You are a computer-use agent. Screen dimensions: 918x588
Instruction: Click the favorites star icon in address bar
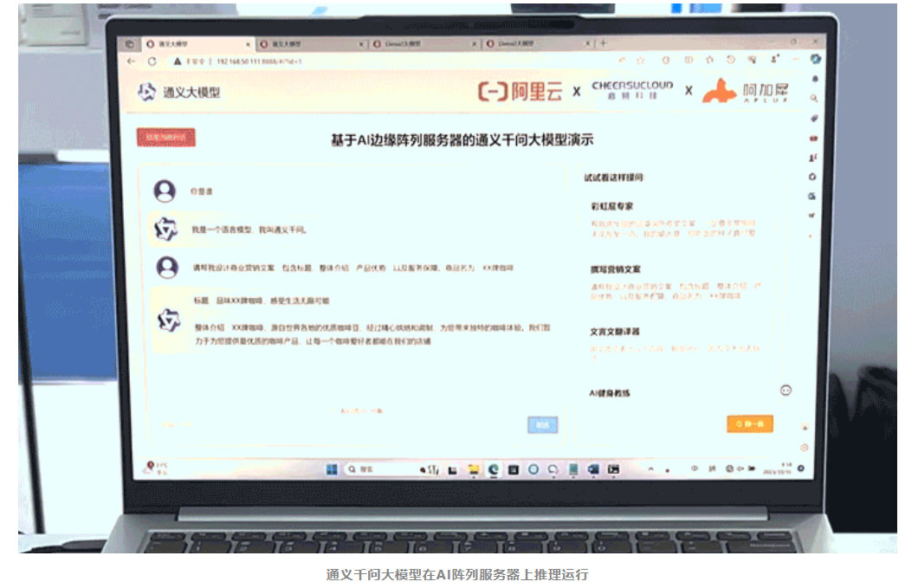pyautogui.click(x=641, y=60)
